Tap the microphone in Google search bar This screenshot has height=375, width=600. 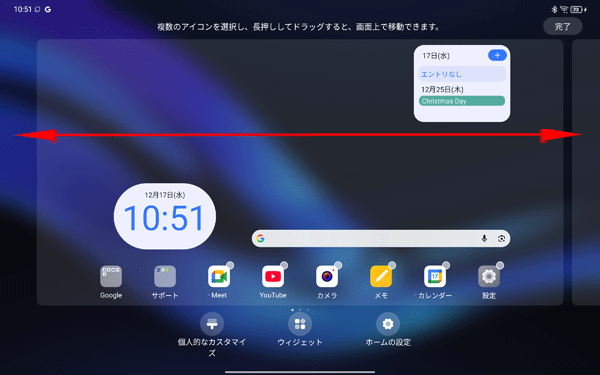coord(484,238)
